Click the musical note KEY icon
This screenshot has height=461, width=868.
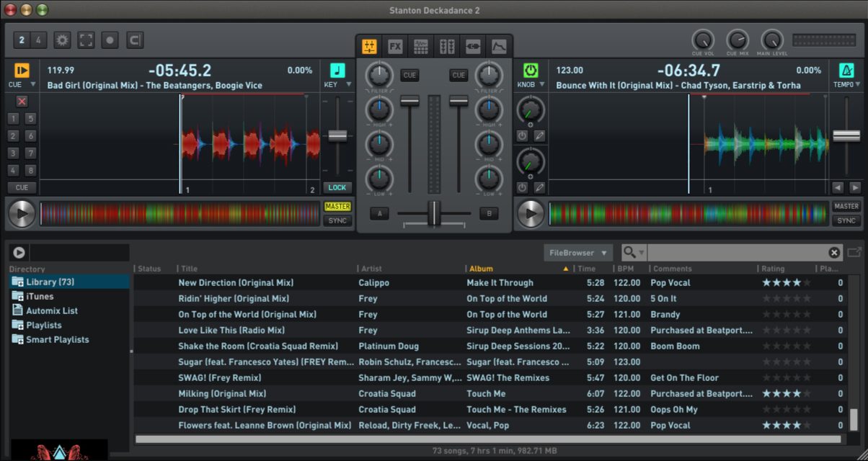pos(337,71)
